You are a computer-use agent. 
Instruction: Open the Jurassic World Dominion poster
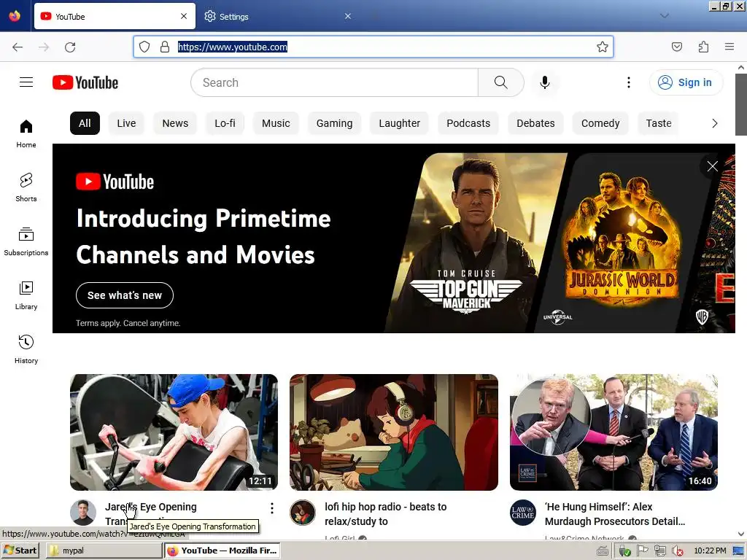pyautogui.click(x=622, y=242)
